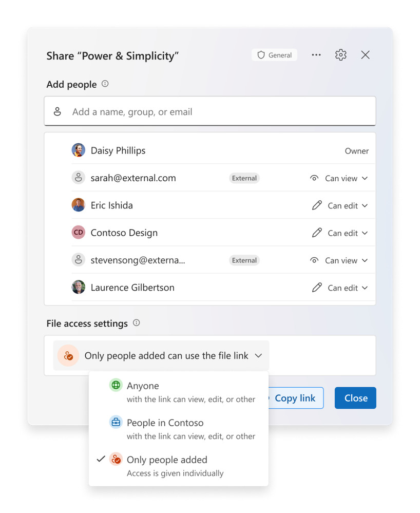Open the three-dot more options menu
Viewport: 420px width, 513px height.
pos(316,54)
